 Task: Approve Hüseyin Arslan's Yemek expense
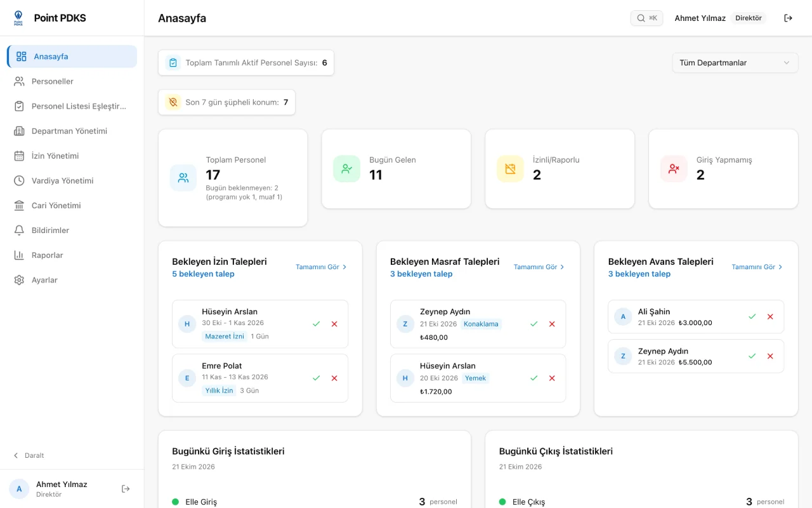coord(534,378)
